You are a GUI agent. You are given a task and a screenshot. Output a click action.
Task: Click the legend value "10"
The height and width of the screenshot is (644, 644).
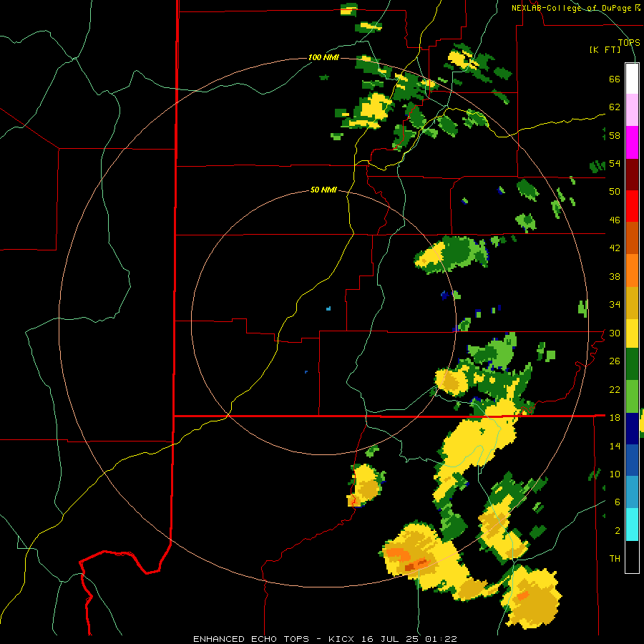pyautogui.click(x=615, y=474)
